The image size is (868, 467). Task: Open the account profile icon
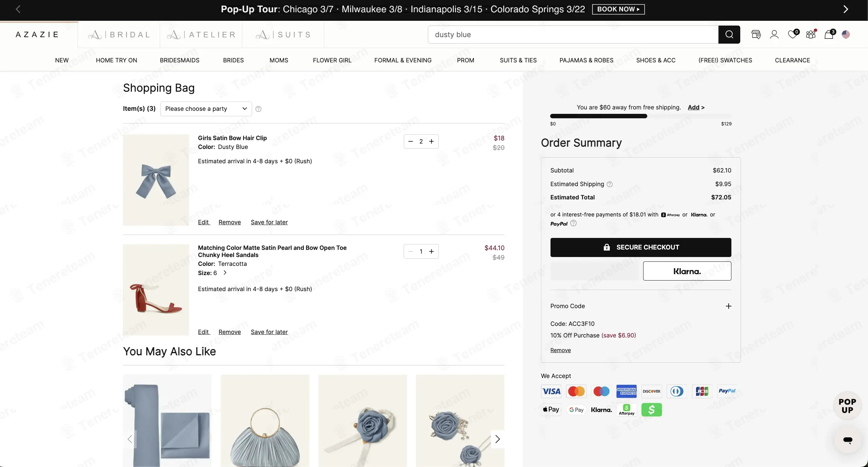pos(774,34)
